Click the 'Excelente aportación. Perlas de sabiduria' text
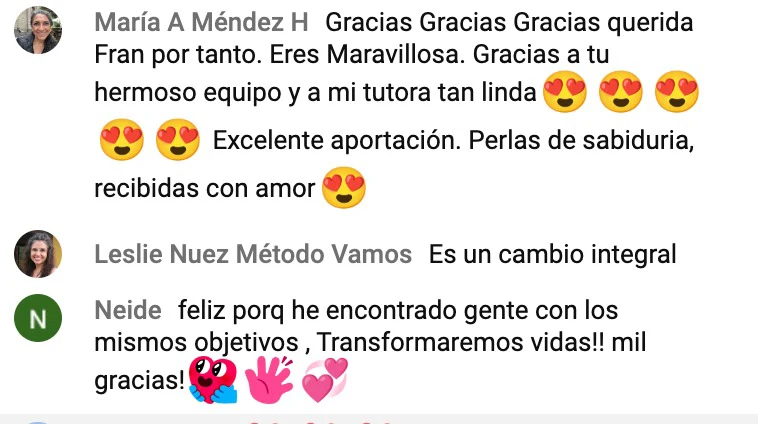758x424 pixels. coord(453,141)
